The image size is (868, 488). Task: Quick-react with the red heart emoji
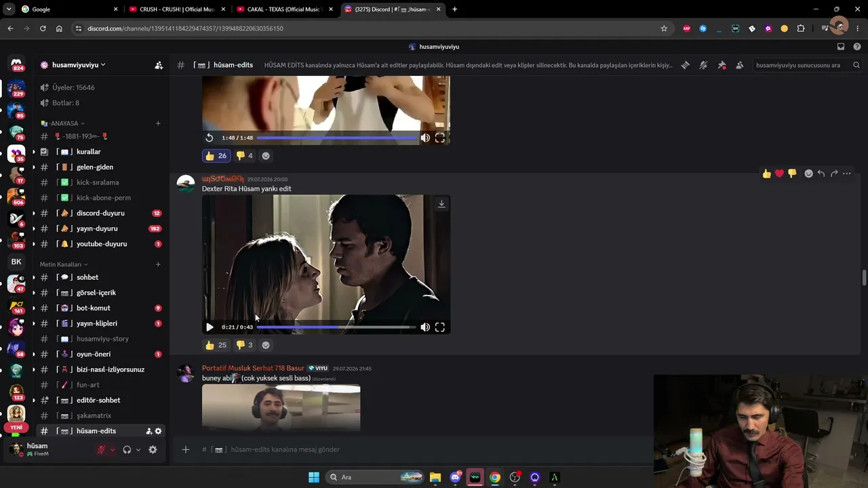pyautogui.click(x=779, y=174)
